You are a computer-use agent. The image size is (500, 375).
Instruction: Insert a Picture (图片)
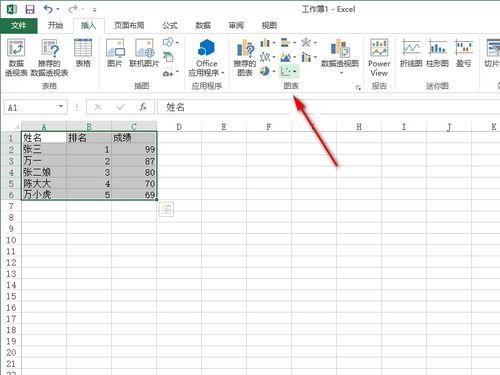point(115,53)
